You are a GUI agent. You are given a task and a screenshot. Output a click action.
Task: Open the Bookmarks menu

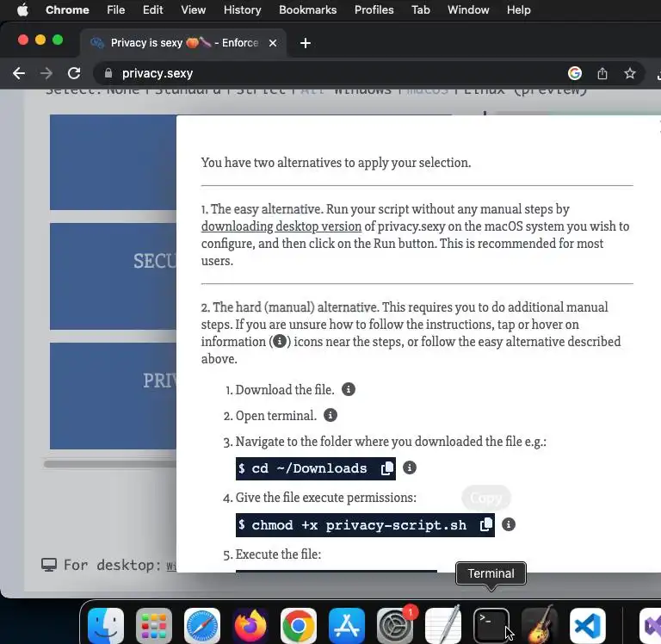click(x=308, y=9)
